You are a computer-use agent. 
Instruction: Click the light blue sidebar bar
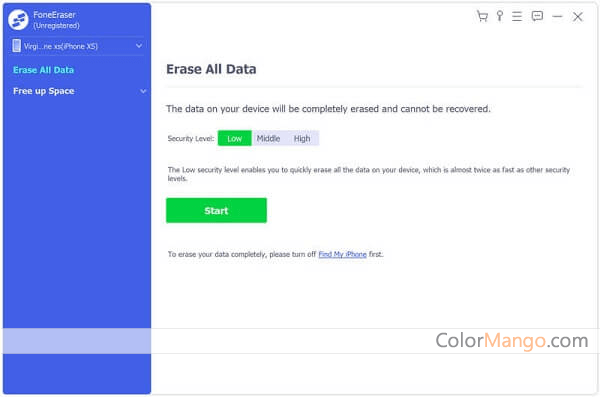[x=77, y=341]
